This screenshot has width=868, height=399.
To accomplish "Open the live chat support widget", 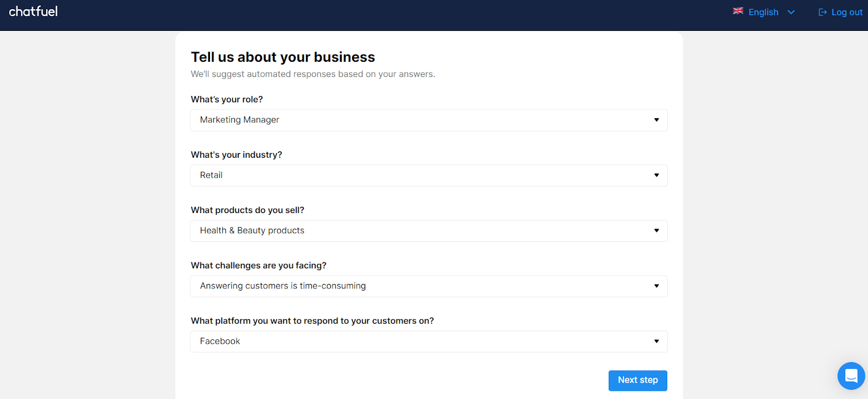I will (851, 376).
